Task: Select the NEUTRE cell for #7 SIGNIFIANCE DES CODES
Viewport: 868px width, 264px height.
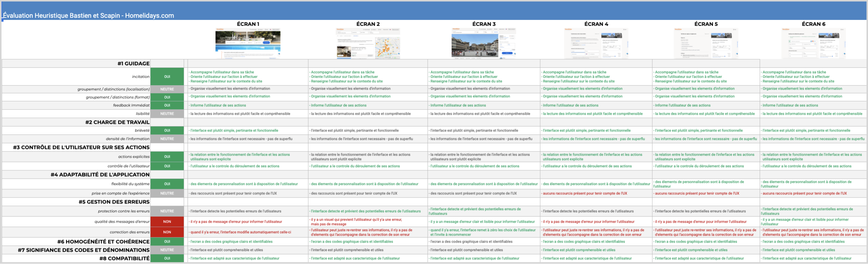Action: [167, 250]
